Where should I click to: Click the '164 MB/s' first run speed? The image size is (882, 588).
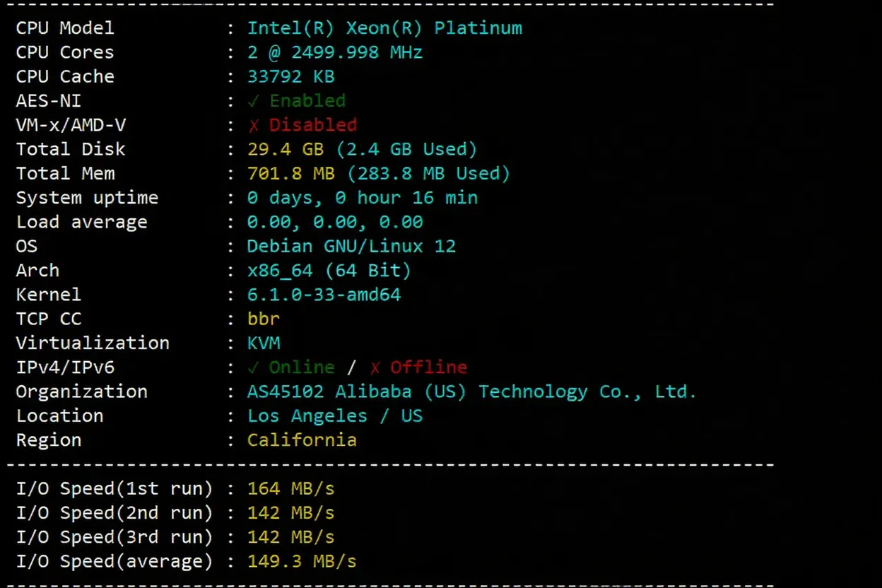pyautogui.click(x=290, y=488)
